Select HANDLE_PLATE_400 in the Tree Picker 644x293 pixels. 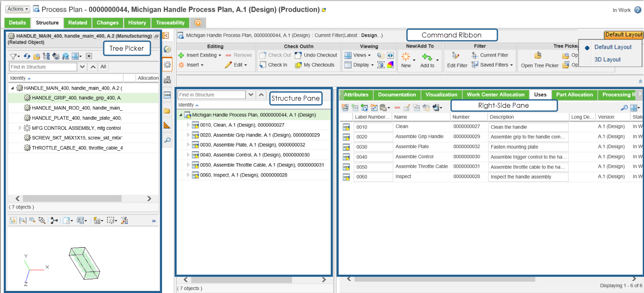coord(77,118)
